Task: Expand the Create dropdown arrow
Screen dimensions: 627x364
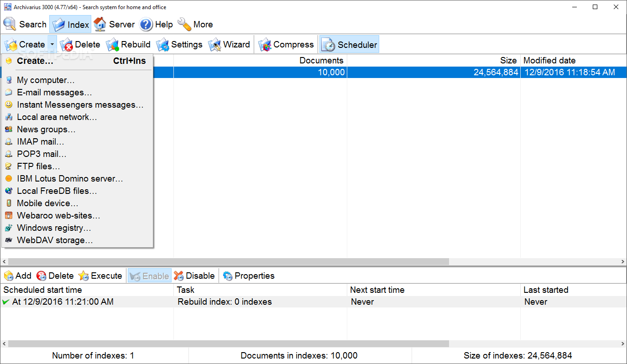Action: [x=52, y=45]
